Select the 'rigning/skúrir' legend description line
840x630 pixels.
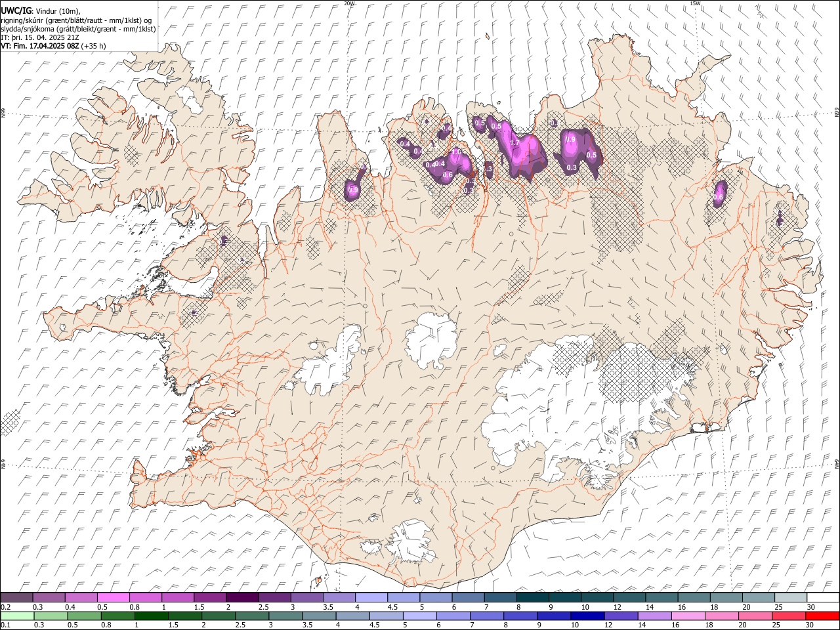(x=76, y=20)
